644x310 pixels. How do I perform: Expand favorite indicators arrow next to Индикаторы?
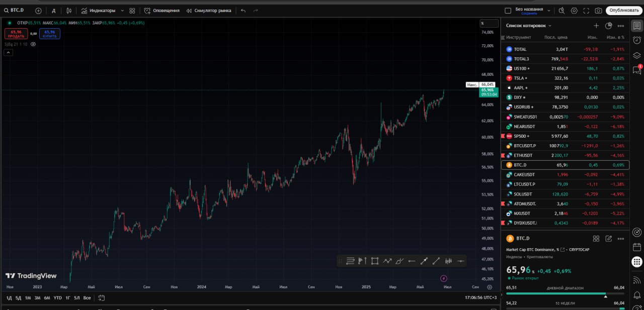coord(122,10)
